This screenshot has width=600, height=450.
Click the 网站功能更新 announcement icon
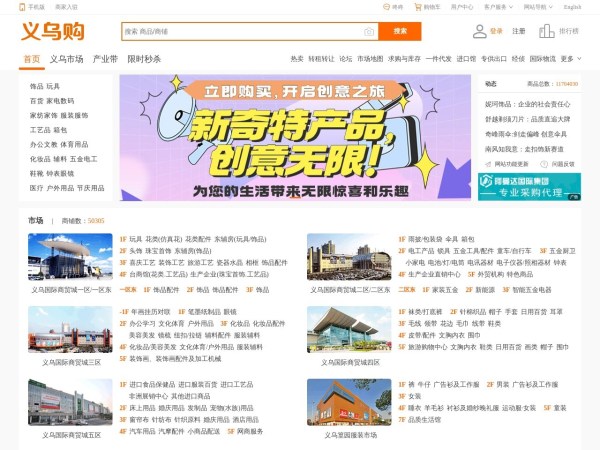(x=486, y=163)
